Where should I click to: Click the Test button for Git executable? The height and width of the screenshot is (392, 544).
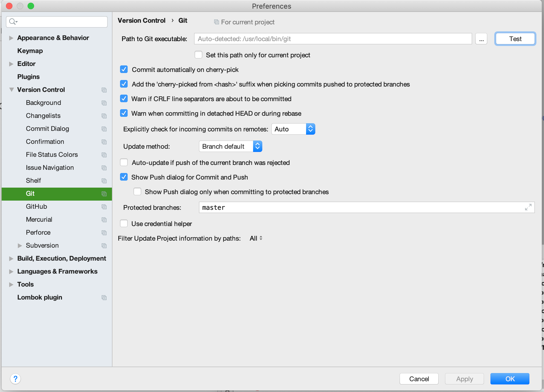click(x=515, y=39)
